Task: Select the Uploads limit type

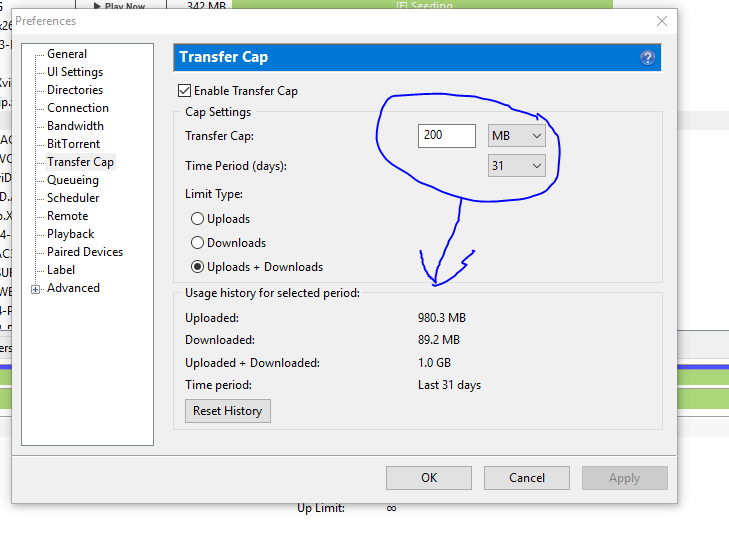Action: [197, 218]
